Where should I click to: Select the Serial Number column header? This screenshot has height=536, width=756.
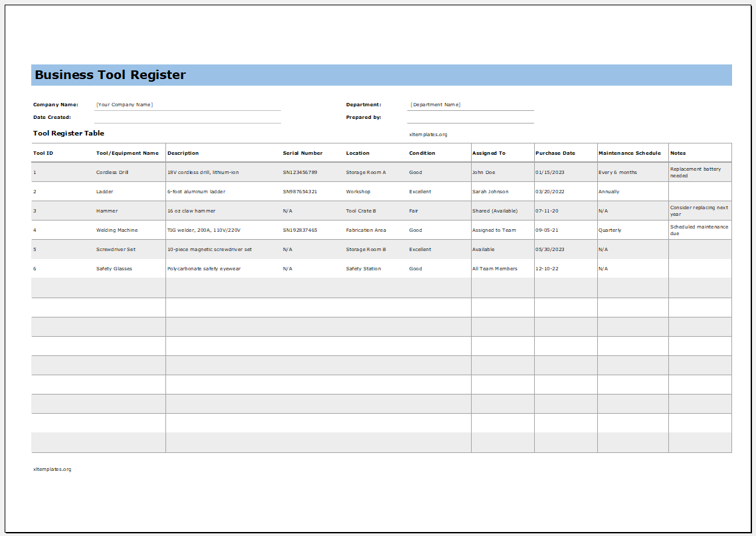pyautogui.click(x=302, y=153)
